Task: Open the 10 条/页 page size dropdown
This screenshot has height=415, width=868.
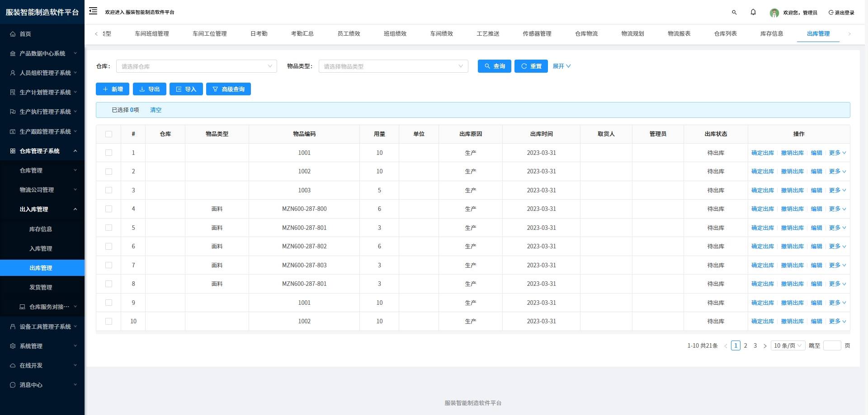Action: pos(788,345)
